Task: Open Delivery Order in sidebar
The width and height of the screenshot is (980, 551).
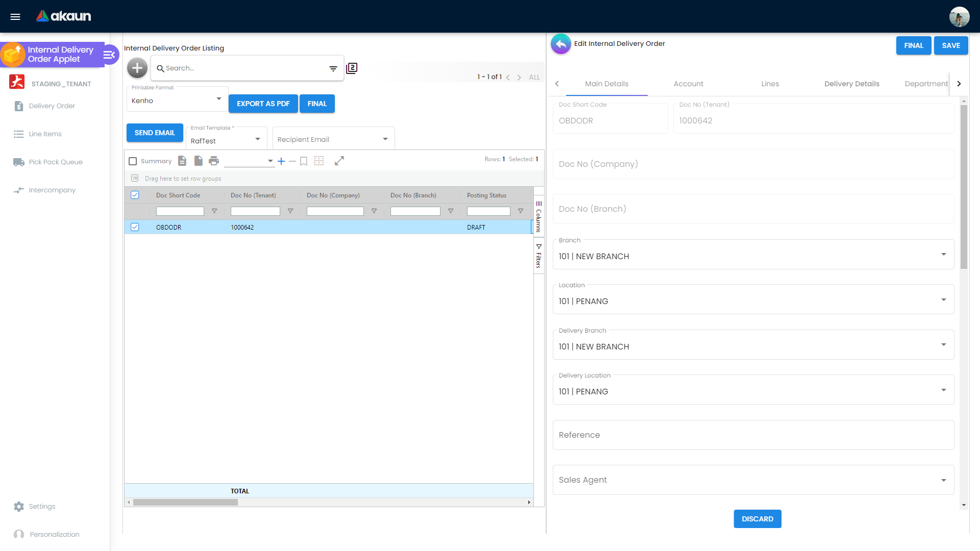Action: click(52, 106)
